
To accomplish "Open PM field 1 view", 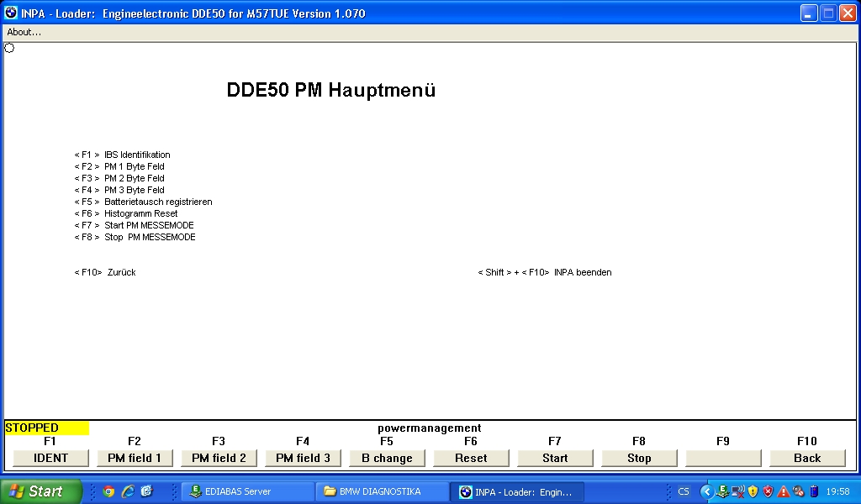I will (135, 458).
